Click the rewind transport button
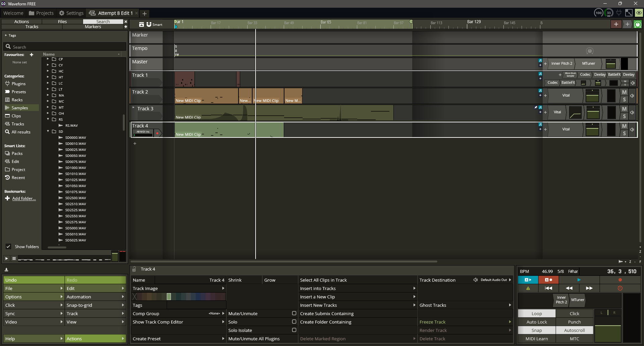The height and width of the screenshot is (346, 644). point(569,288)
